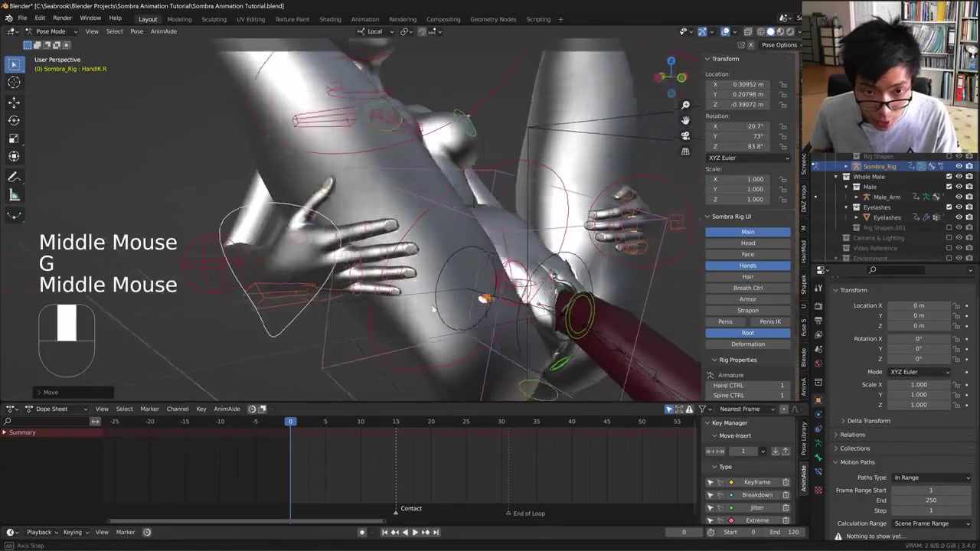Click the pan view hand icon
Image resolution: width=980 pixels, height=551 pixels.
[685, 120]
